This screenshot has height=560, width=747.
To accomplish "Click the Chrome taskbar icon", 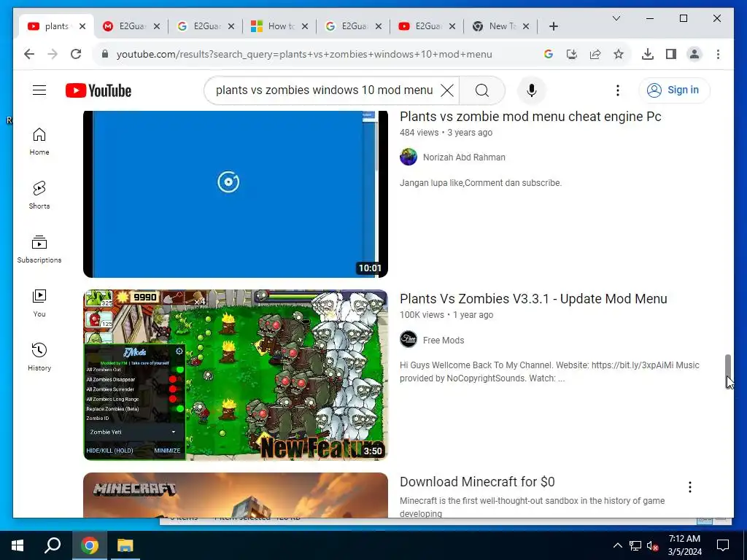I will point(89,545).
